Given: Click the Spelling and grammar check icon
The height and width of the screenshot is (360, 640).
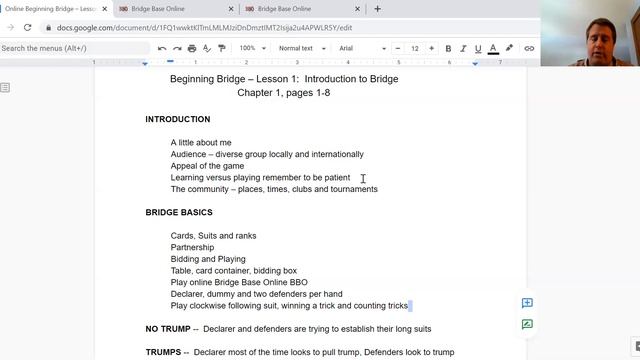Looking at the screenshot, I should pyautogui.click(x=207, y=49).
